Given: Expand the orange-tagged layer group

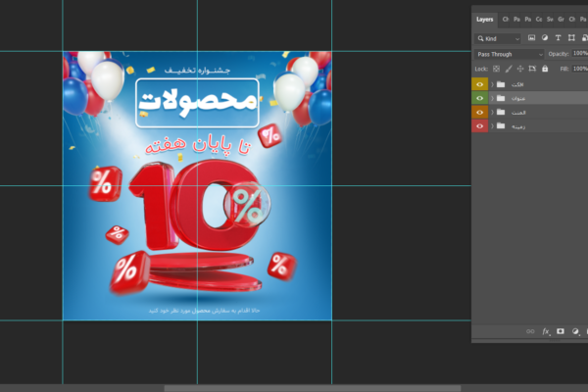Looking at the screenshot, I should pos(492,112).
